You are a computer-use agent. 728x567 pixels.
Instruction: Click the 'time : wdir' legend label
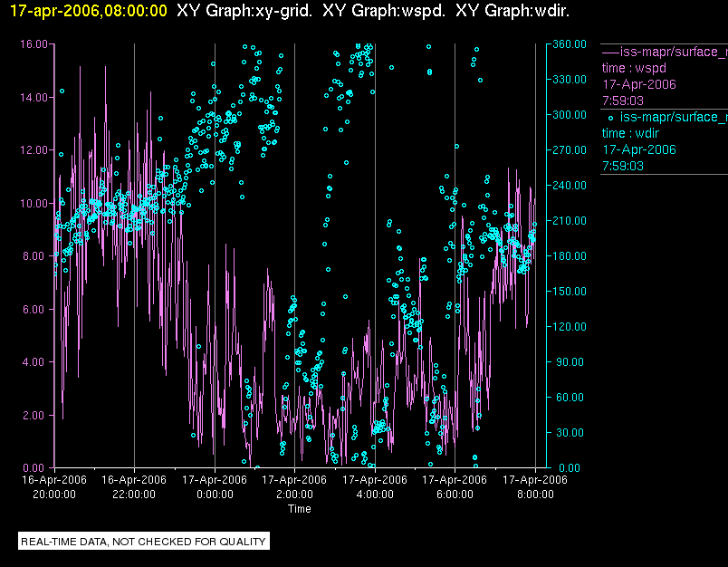pyautogui.click(x=630, y=133)
